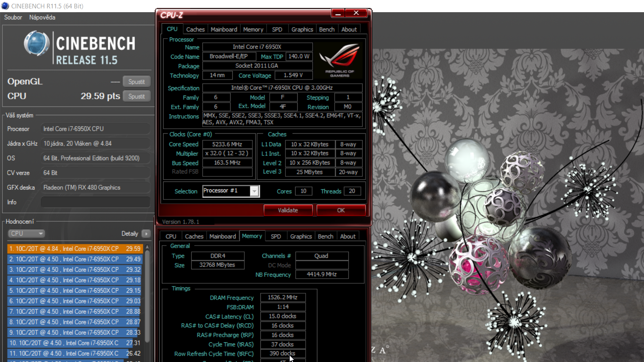Select Bench tab in lower CPU-Z window
Viewport: 644px width, 362px height.
coord(326,236)
